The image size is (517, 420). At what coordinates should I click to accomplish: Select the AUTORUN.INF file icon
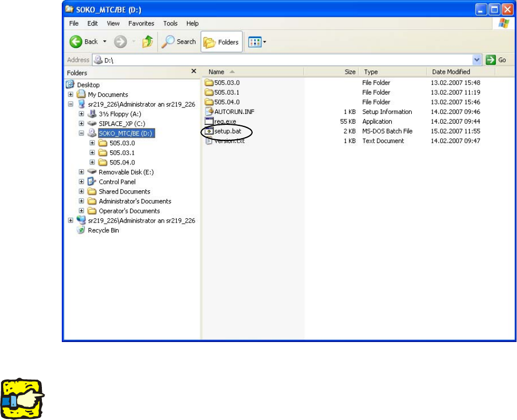[209, 111]
